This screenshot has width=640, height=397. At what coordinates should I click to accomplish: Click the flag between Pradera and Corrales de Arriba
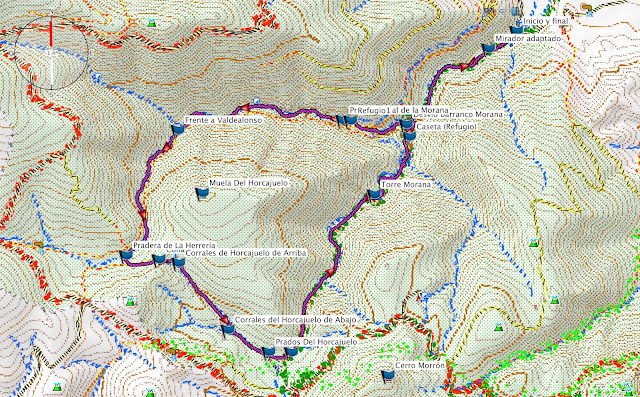[x=158, y=259]
